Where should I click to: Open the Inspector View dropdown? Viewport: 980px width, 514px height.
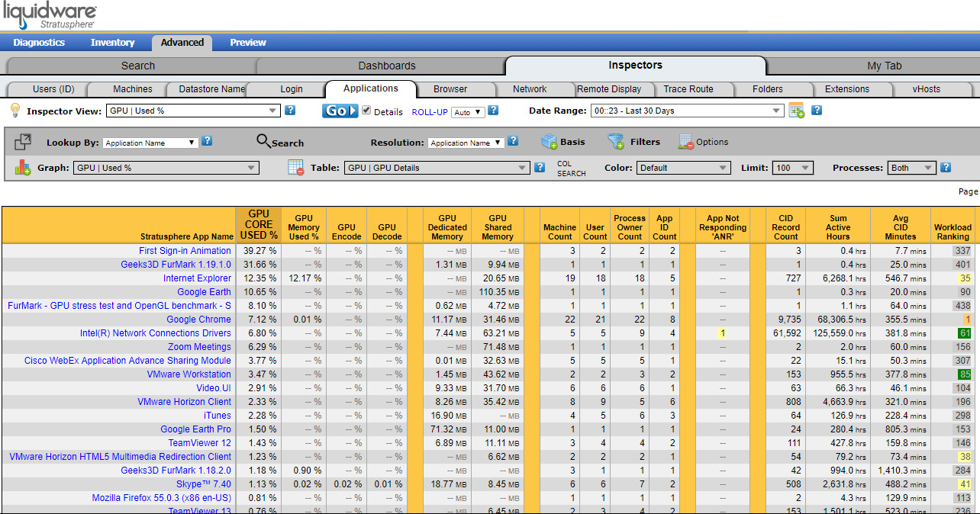[x=194, y=111]
